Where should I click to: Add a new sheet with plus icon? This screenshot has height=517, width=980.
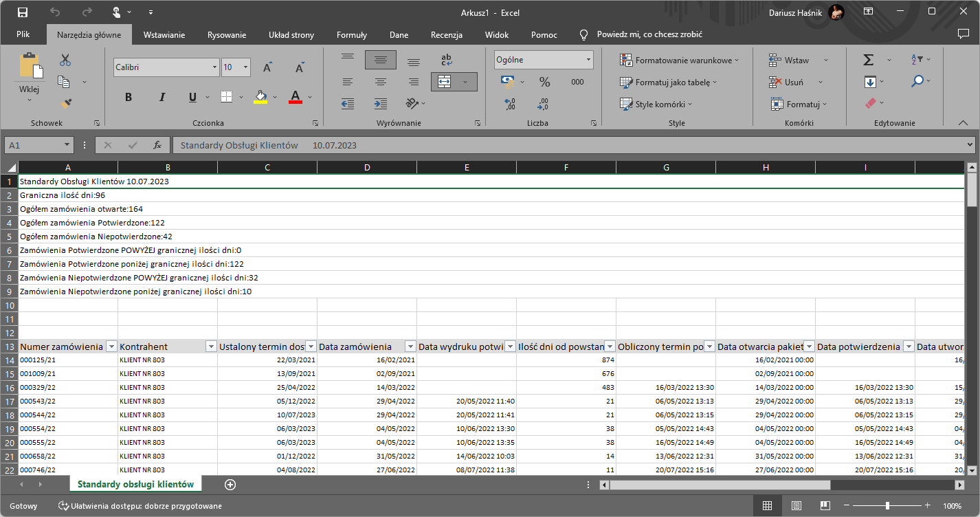[x=230, y=485]
